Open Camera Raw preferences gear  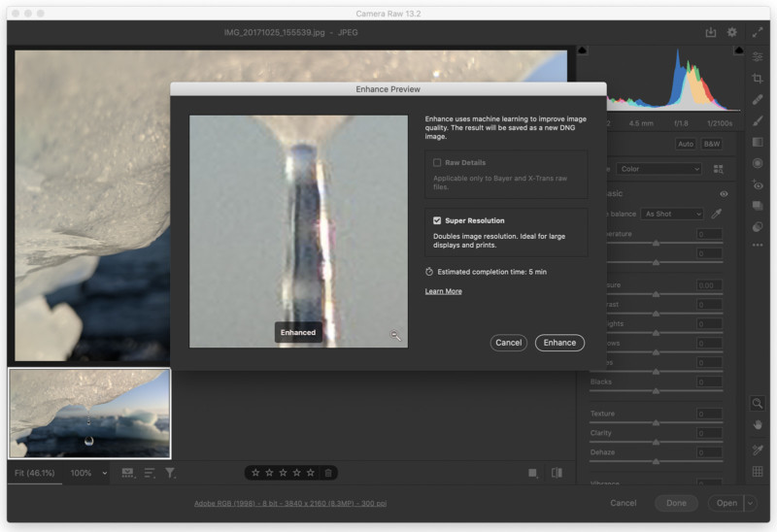tap(731, 32)
